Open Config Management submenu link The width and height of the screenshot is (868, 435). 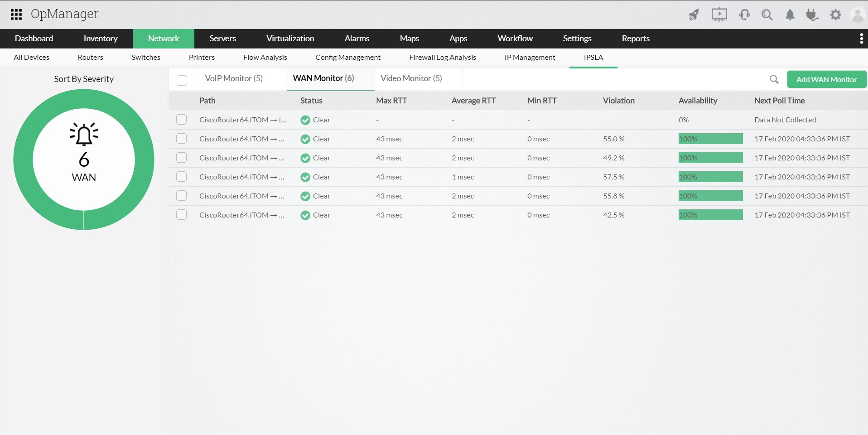click(348, 58)
